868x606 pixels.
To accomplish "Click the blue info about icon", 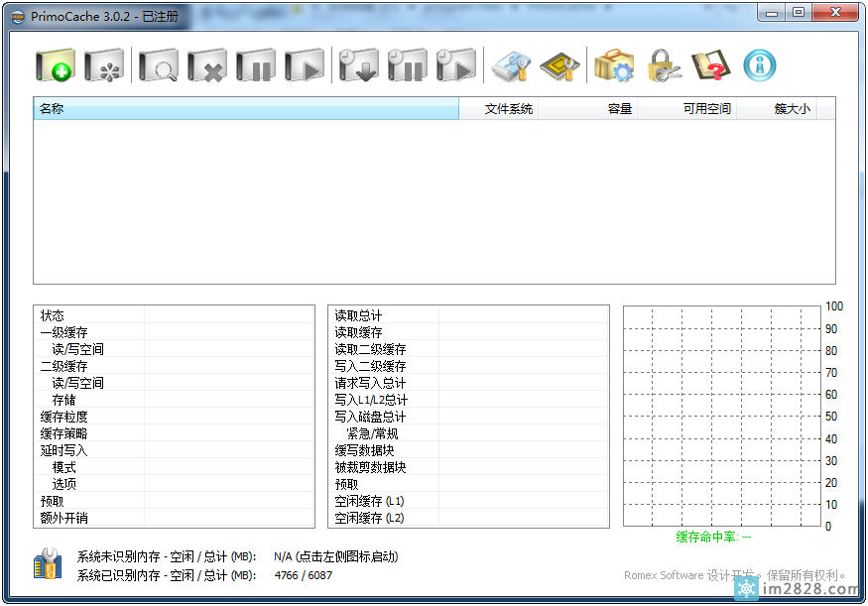I will (760, 66).
